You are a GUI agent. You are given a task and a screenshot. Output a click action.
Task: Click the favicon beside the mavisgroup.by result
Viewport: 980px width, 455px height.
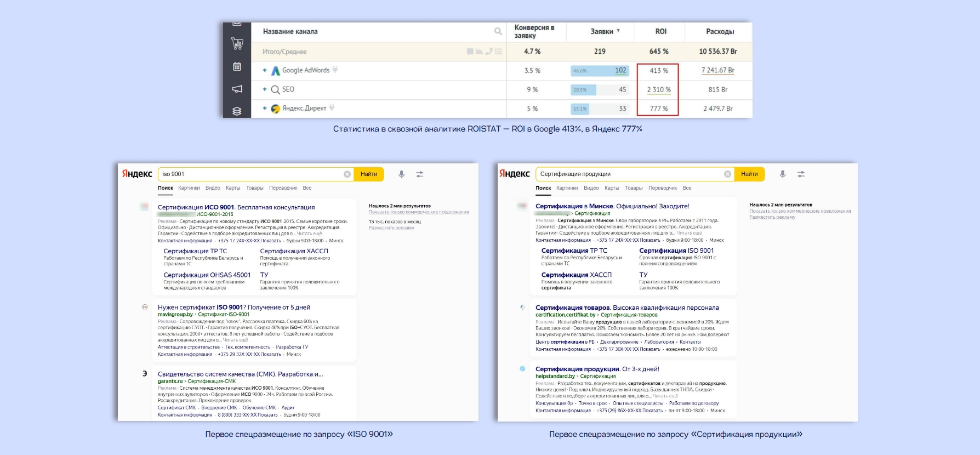click(145, 307)
